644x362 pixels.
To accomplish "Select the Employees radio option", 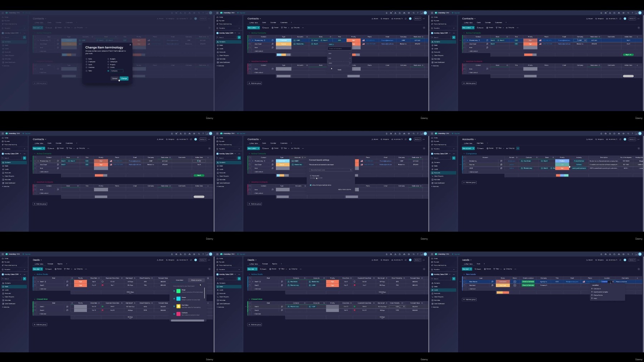I will tap(87, 62).
